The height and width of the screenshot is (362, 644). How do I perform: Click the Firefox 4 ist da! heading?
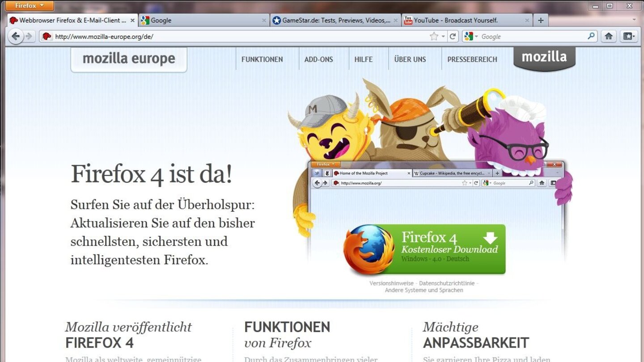click(x=152, y=174)
